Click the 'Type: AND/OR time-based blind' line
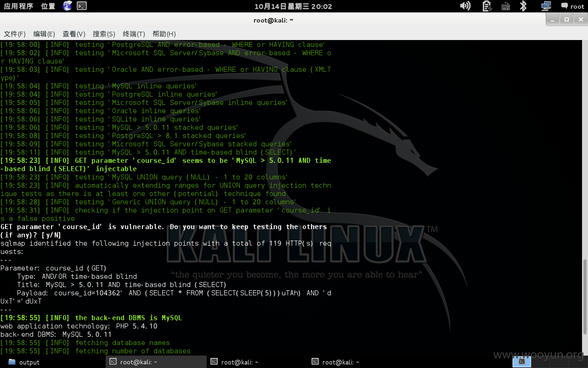 (x=77, y=276)
